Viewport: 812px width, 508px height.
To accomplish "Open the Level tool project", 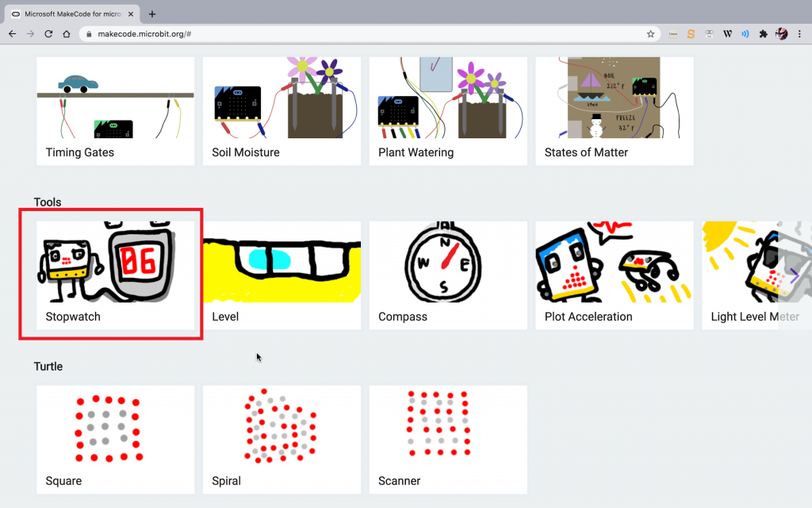I will 282,275.
